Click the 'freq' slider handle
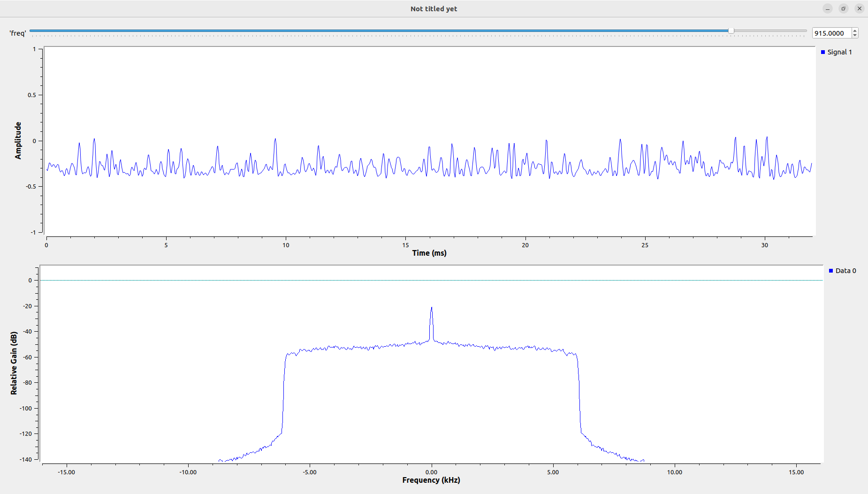The height and width of the screenshot is (494, 868). [731, 31]
